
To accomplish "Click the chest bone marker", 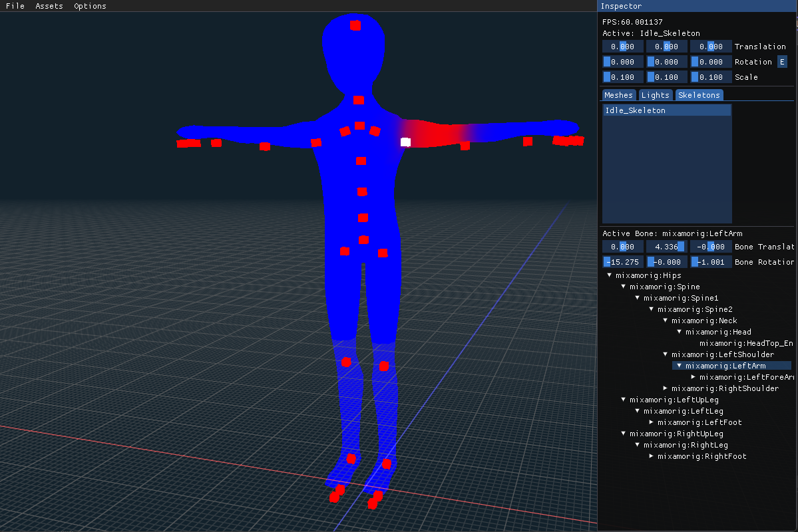I will pyautogui.click(x=360, y=160).
